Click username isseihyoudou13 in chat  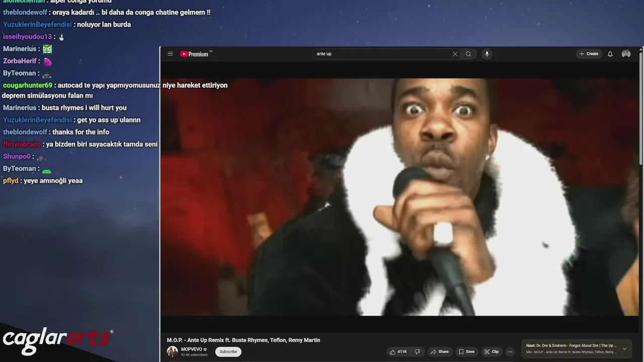point(27,37)
